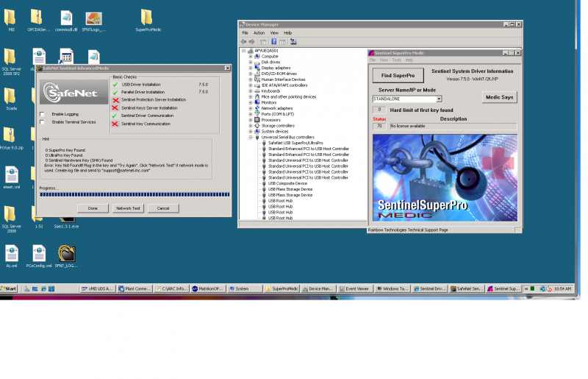
Task: Select the SPNT_LOG desktop icon
Action: 66,256
